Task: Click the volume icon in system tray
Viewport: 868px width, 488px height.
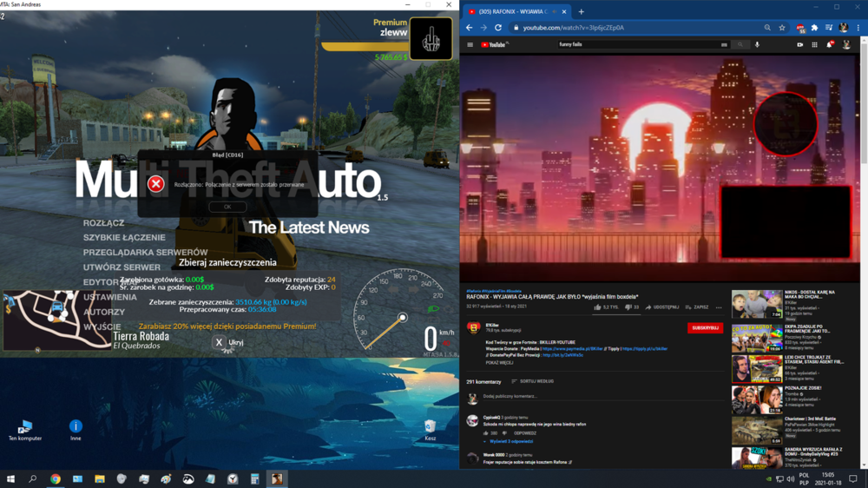Action: 790,479
